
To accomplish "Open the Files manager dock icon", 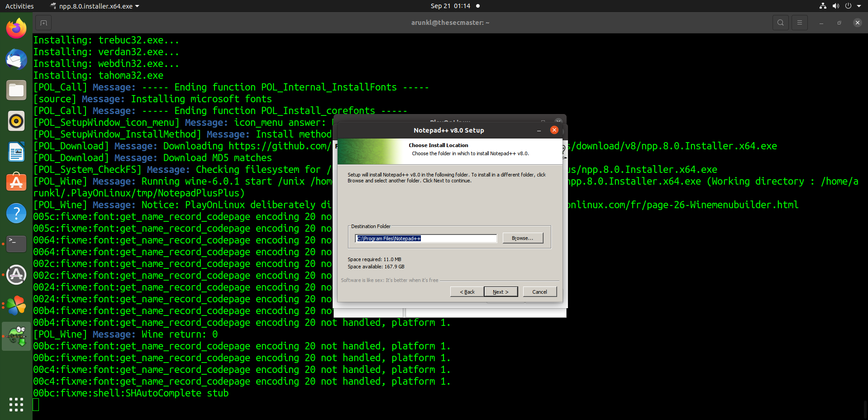I will point(16,90).
